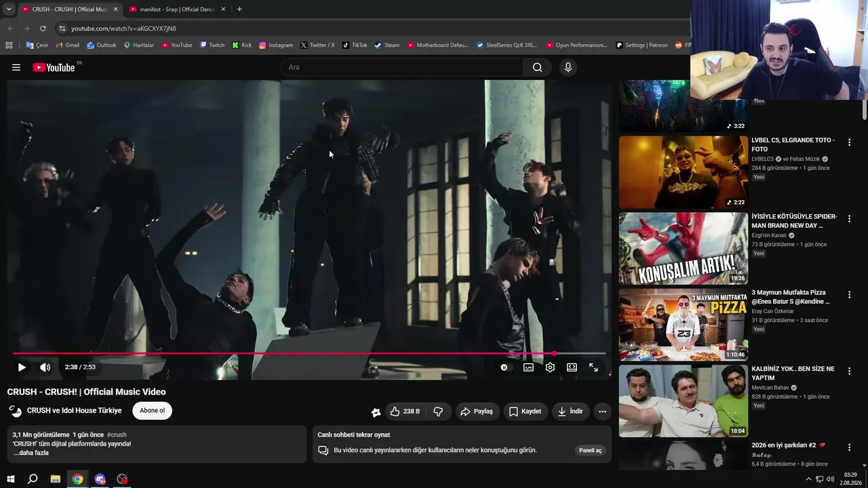
Task: Open live chat replay with Paneli aç
Action: pyautogui.click(x=590, y=450)
